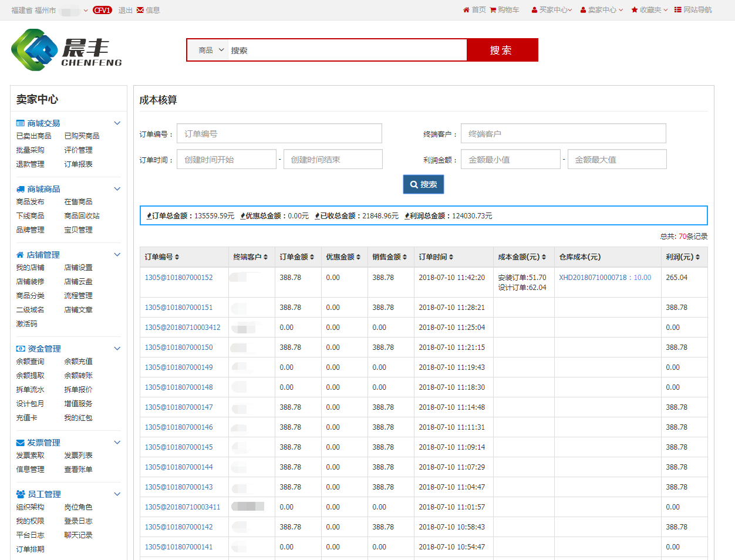
Task: Click the truck icon beside 商城商品
Action: tap(21, 189)
